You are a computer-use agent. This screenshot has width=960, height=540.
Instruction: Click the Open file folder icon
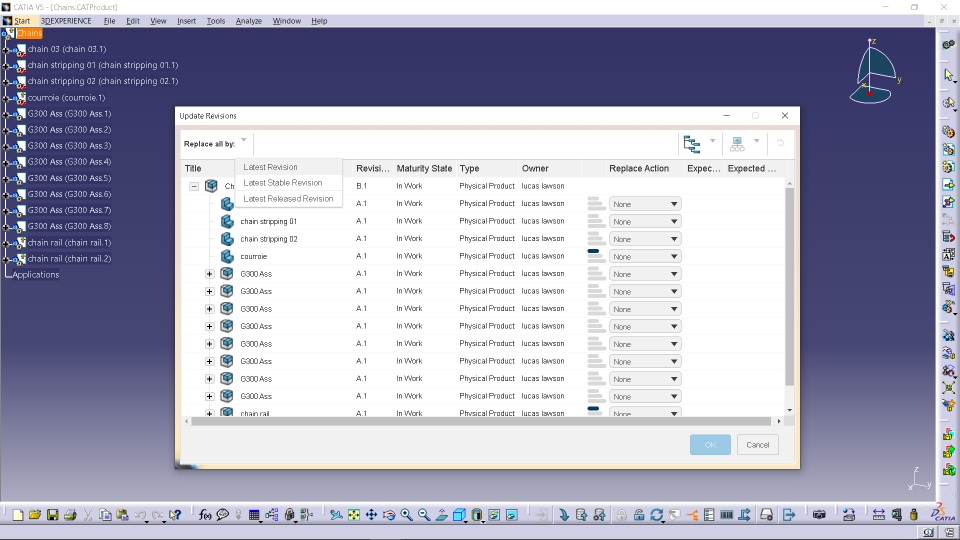pos(35,515)
